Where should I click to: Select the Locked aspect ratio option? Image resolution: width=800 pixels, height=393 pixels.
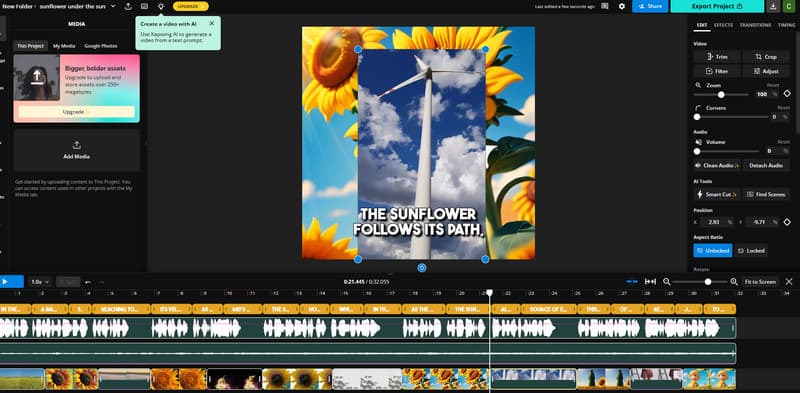(x=751, y=251)
